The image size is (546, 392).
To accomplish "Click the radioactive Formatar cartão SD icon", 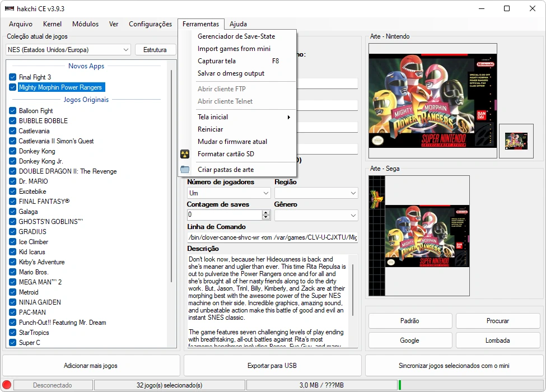I will [185, 154].
